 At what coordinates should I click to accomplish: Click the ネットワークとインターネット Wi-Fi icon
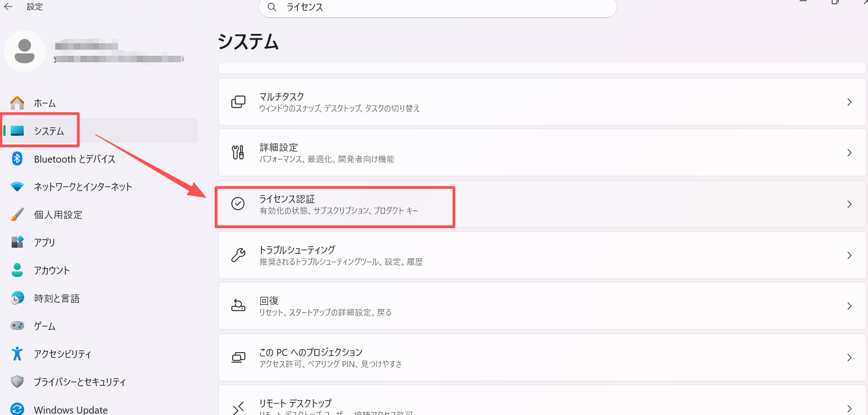(17, 186)
